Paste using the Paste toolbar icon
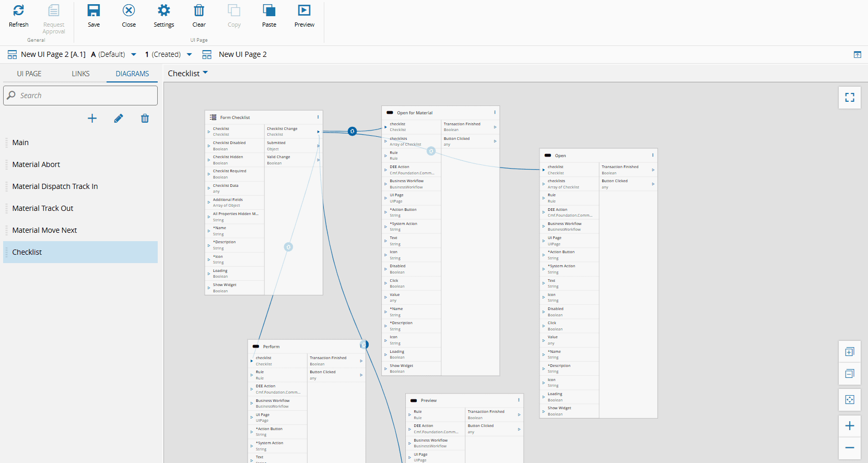This screenshot has width=868, height=463. (269, 11)
